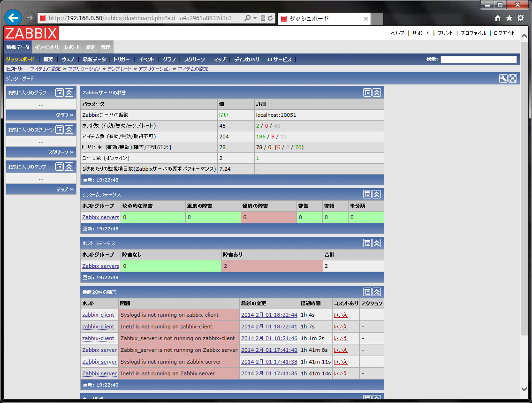
Task: Open menu icon of Zabbixサーバの状態 widget
Action: click(x=367, y=92)
